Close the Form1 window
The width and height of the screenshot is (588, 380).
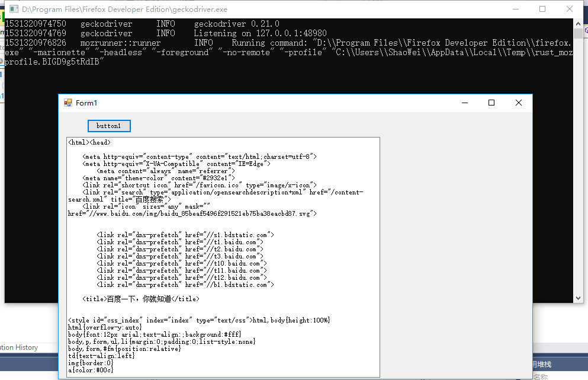(519, 103)
